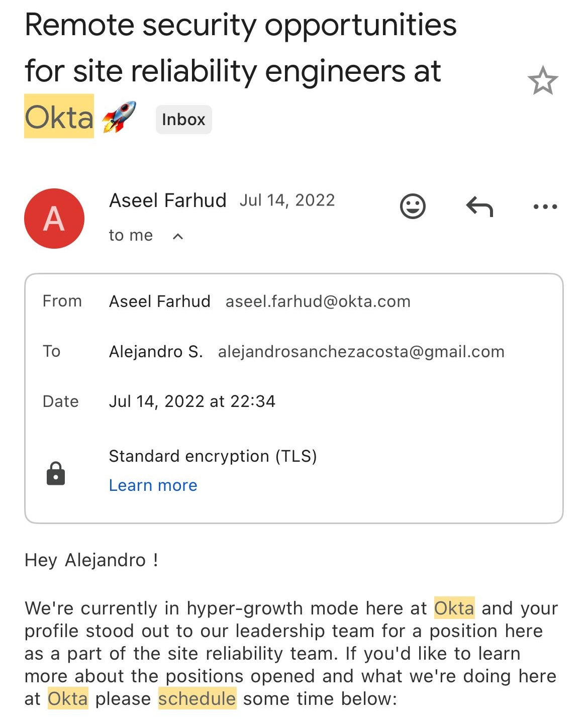Tap highlighted 'schedule' word in body
588x728 pixels.
coord(197,698)
